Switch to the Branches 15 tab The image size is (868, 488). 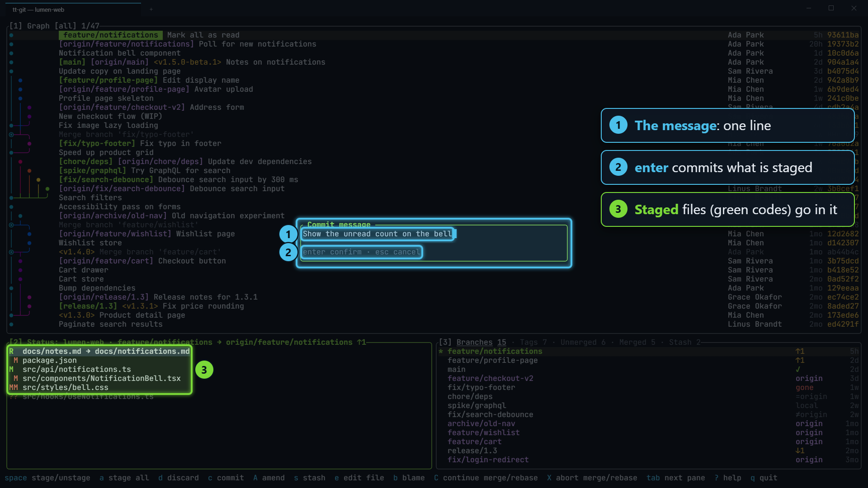481,342
